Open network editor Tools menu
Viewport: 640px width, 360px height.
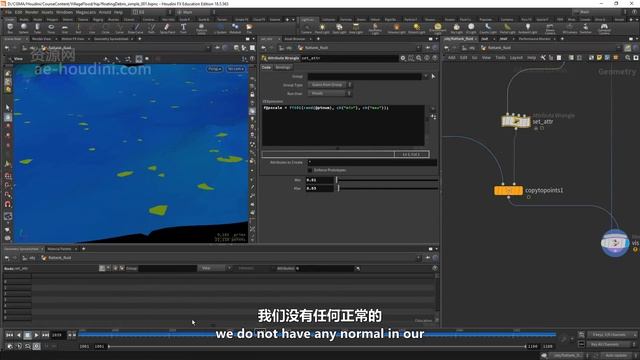(x=500, y=58)
